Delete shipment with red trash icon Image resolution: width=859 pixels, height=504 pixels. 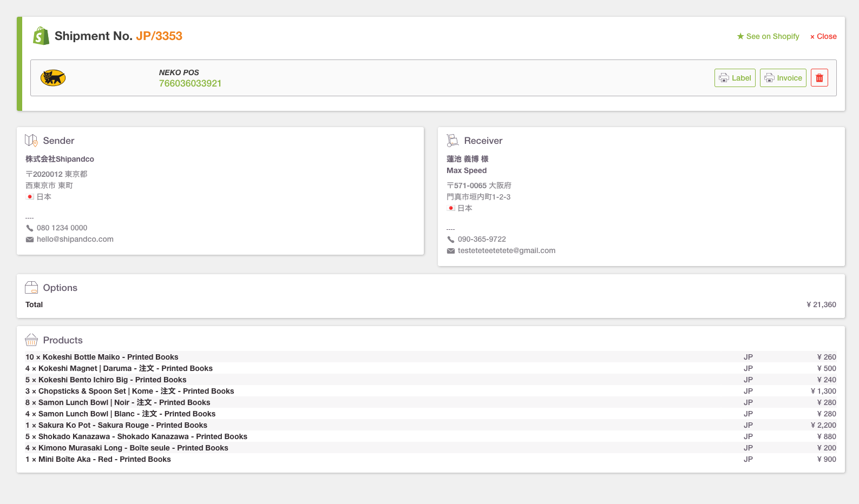point(819,78)
